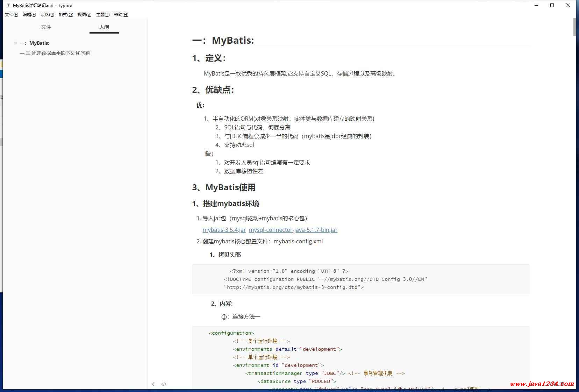This screenshot has width=579, height=392.
Task: Open mysql-connector-java-5.1.7-bin.jar link
Action: 293,230
